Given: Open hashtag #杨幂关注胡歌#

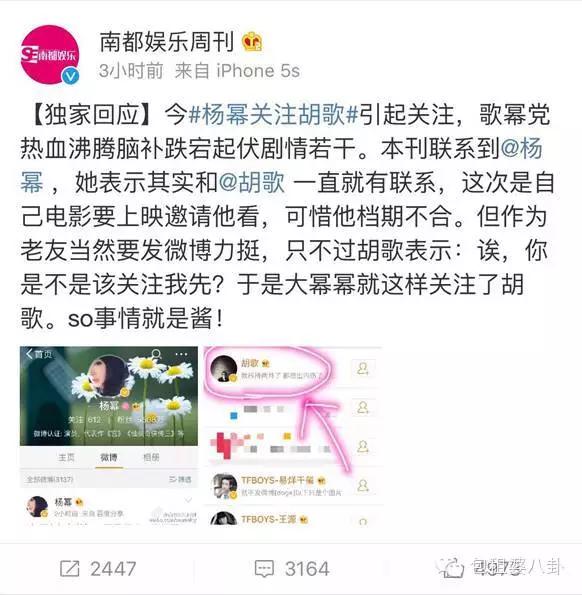Looking at the screenshot, I should (274, 114).
